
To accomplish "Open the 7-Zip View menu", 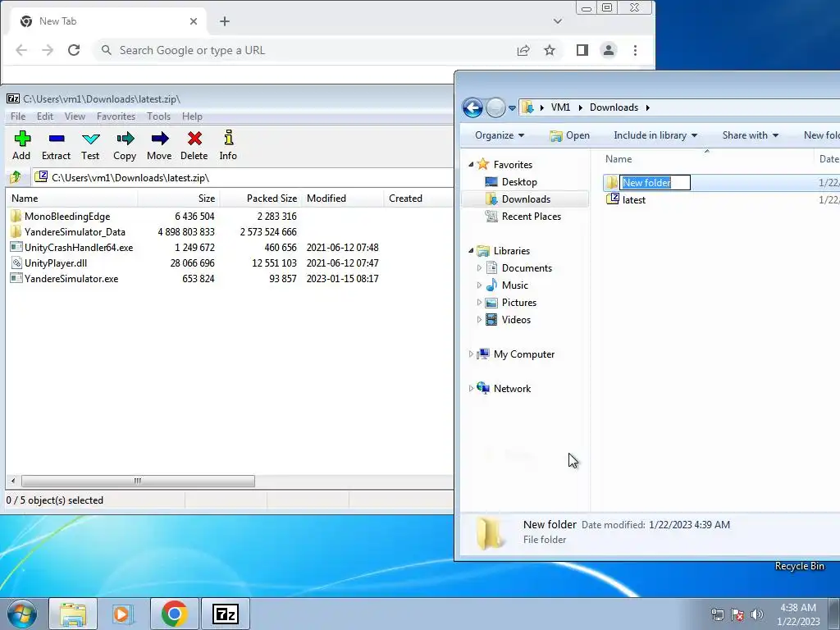I will (x=75, y=116).
